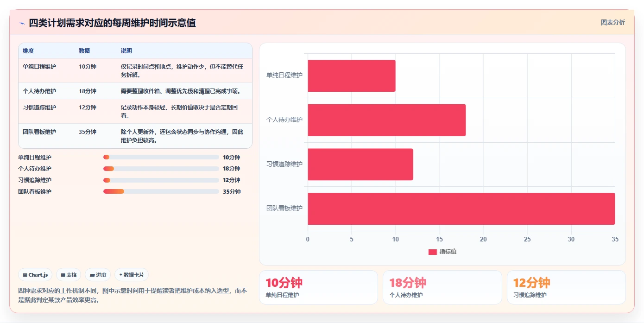Image resolution: width=644 pixels, height=323 pixels.
Task: Click the title 四类计划需求对应的每周维护时间示意值
Action: pyautogui.click(x=112, y=23)
